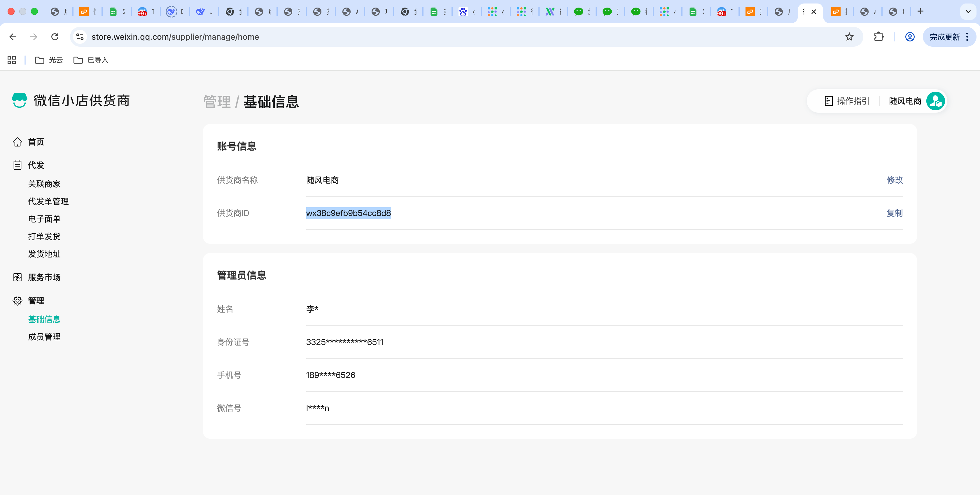Screen dimensions: 980x495
Task: Click 修改 to edit supplier name
Action: pyautogui.click(x=894, y=180)
